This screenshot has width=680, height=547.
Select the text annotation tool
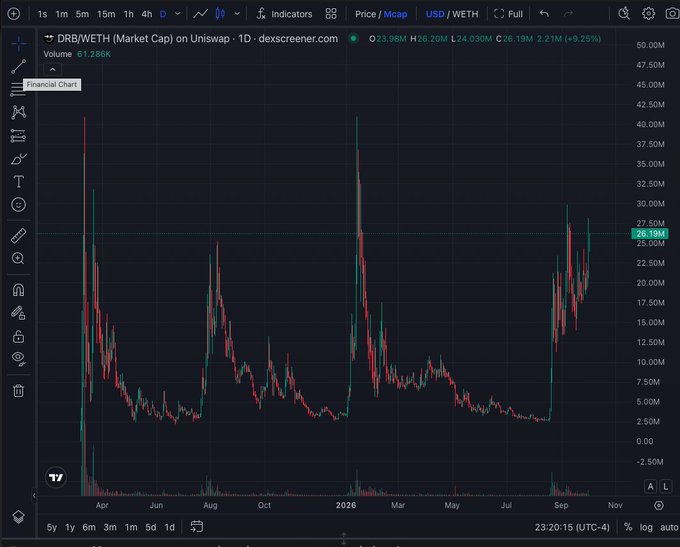pyautogui.click(x=19, y=182)
